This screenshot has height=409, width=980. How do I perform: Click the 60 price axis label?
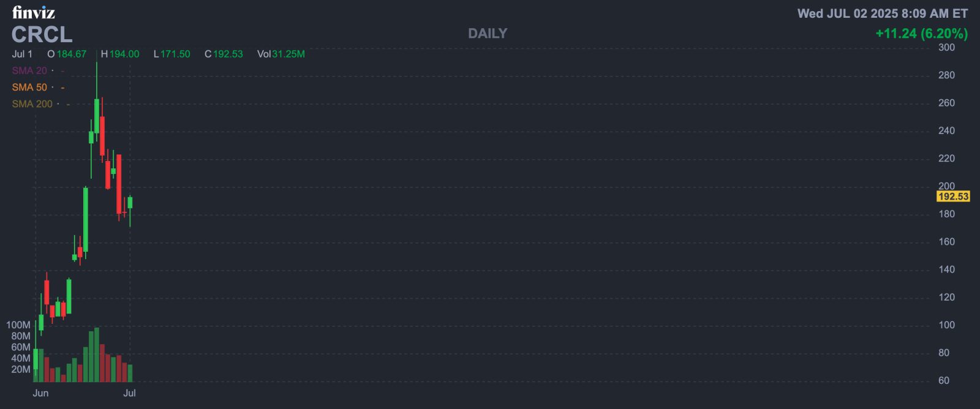tap(944, 381)
